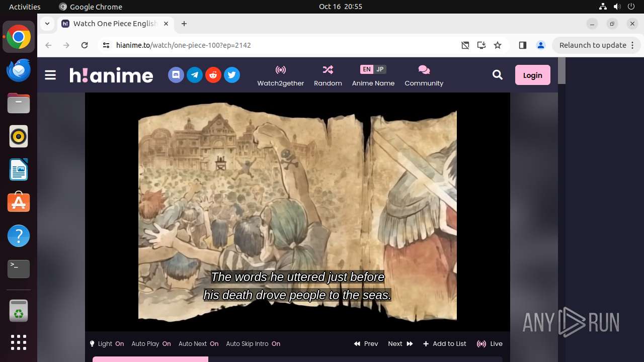Launch Google Chrome from the dock

[x=19, y=37]
